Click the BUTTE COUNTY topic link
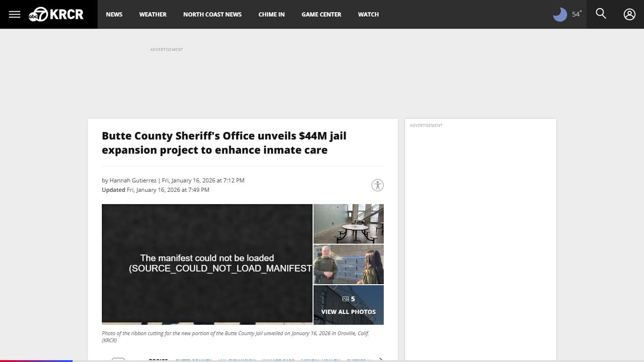This screenshot has height=362, width=644. point(194,360)
